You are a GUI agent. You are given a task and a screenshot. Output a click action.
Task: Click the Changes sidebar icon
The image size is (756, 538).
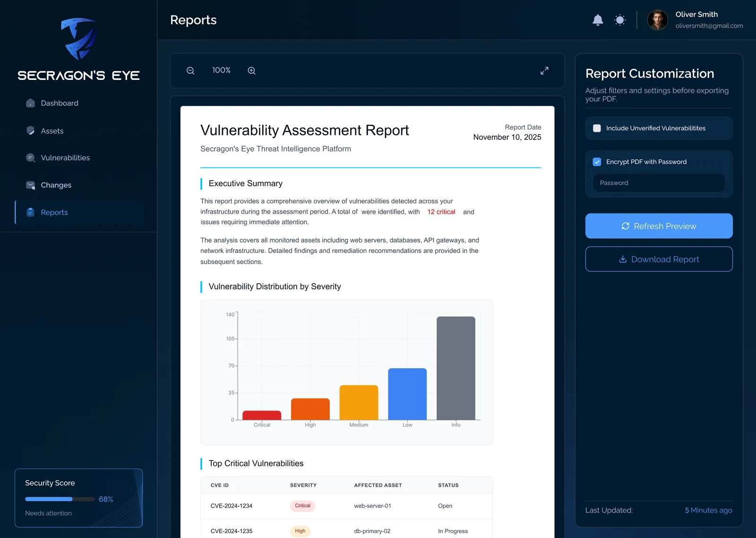point(30,185)
